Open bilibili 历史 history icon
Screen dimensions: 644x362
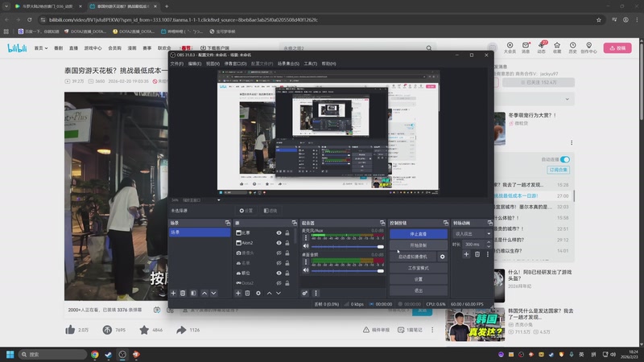point(572,47)
